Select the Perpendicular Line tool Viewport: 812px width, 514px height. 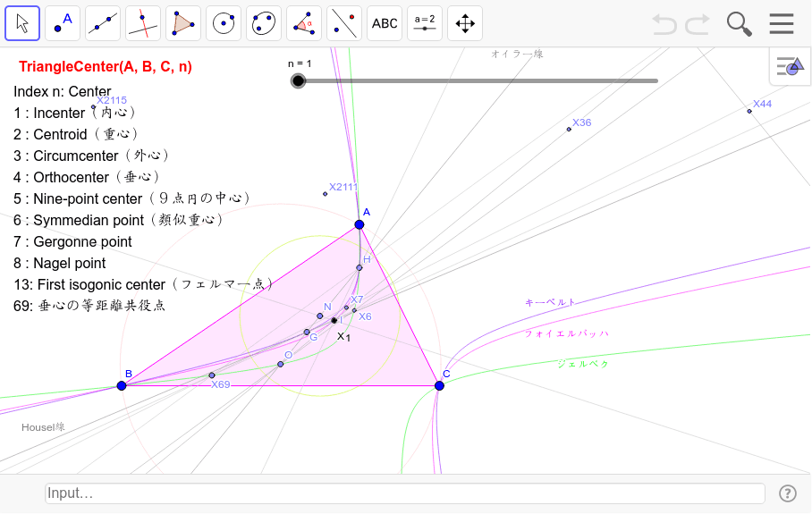pyautogui.click(x=143, y=23)
